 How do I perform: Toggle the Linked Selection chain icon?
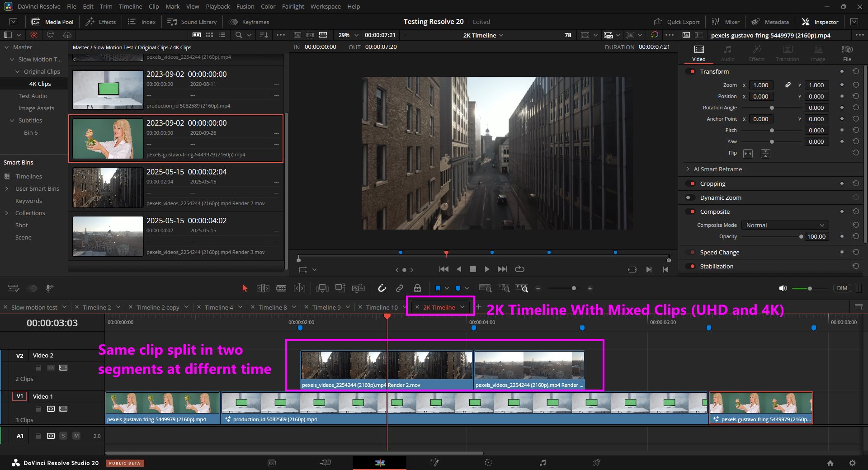click(400, 288)
